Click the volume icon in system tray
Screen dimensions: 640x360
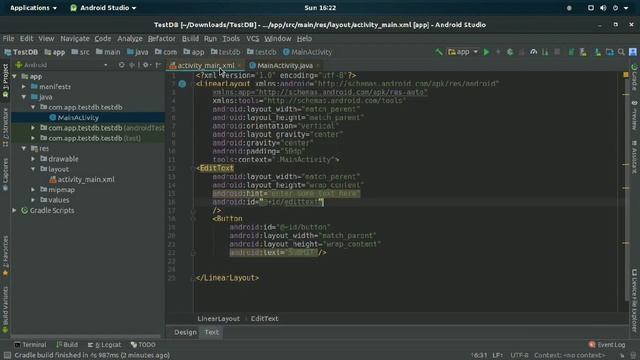click(x=603, y=8)
